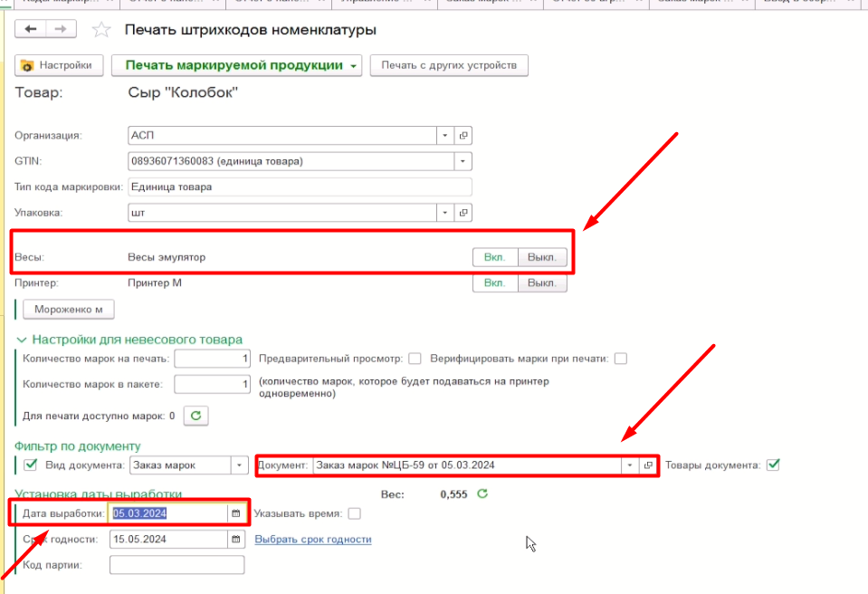868x594 pixels.
Task: Expand the GTIN dropdown arrow
Action: tap(463, 162)
